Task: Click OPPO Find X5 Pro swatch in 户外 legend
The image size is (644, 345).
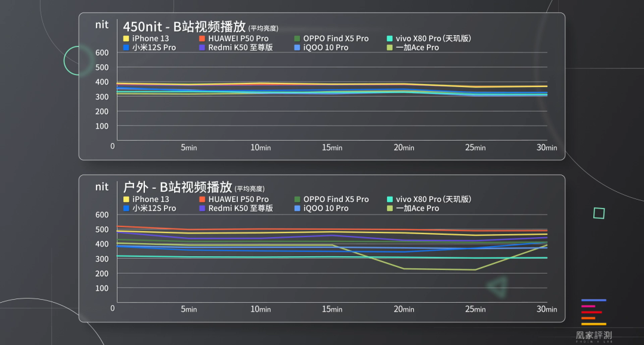Action: pos(297,200)
